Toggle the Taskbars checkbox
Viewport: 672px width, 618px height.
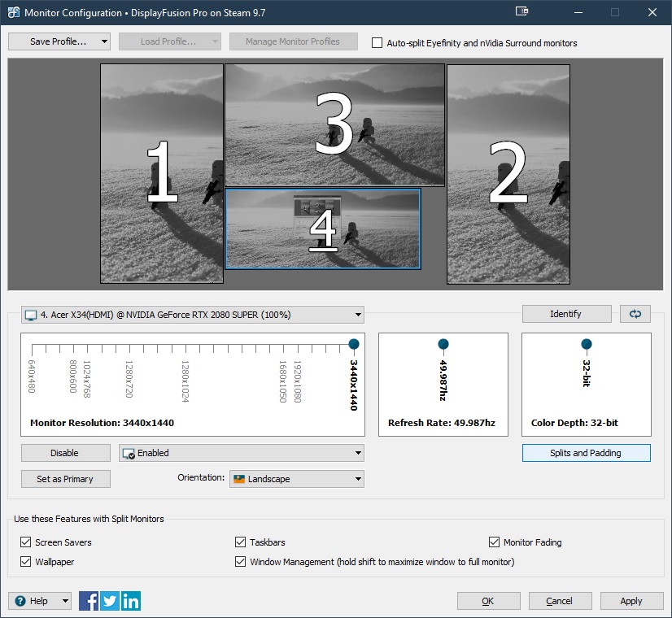tap(241, 542)
